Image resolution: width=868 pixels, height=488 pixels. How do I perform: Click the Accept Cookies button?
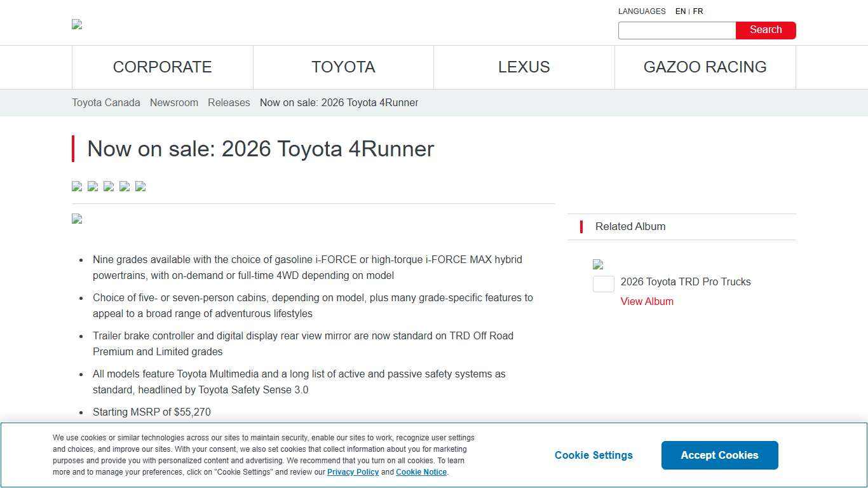719,455
